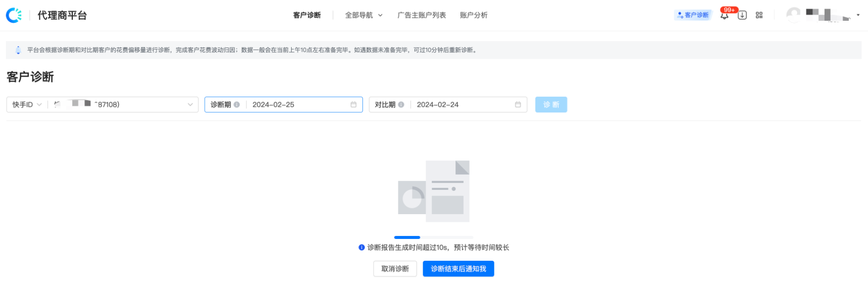Expand the 全部导航 menu
868x281 pixels.
coord(363,15)
